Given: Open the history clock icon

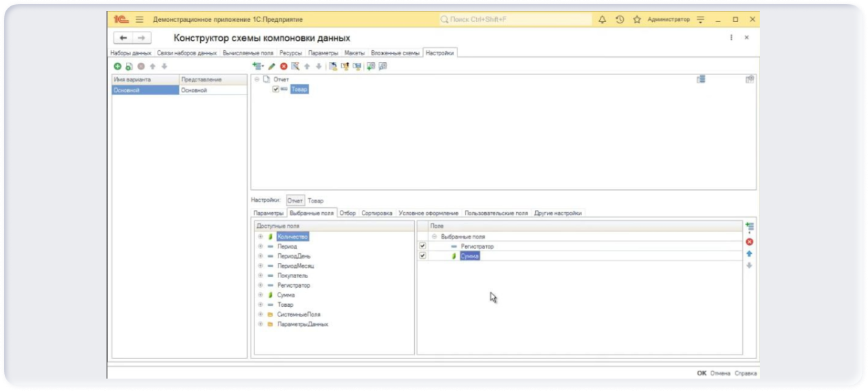Looking at the screenshot, I should [x=620, y=19].
